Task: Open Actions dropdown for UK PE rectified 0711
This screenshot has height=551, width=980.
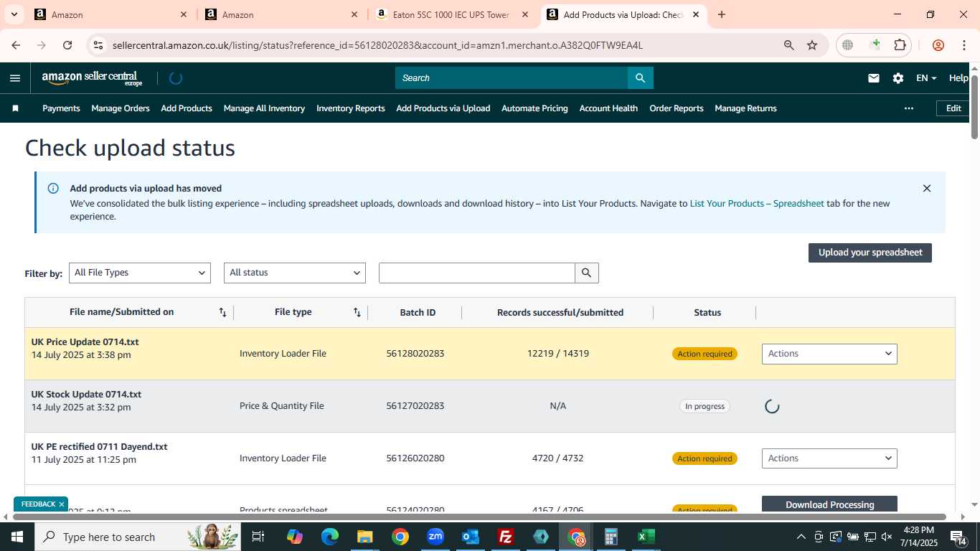Action: tap(829, 458)
